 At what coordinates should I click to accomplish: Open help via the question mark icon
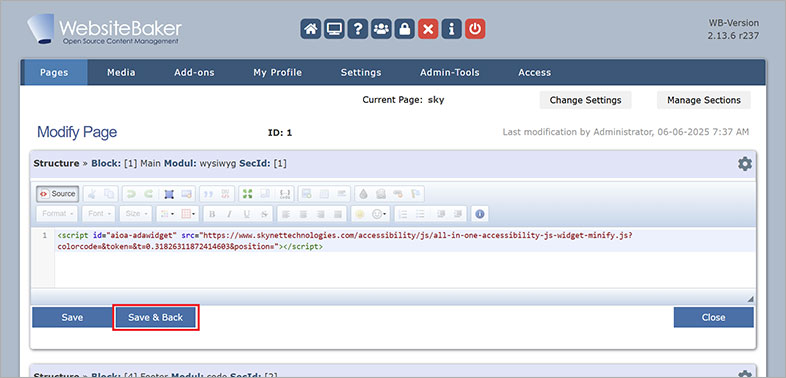point(357,29)
